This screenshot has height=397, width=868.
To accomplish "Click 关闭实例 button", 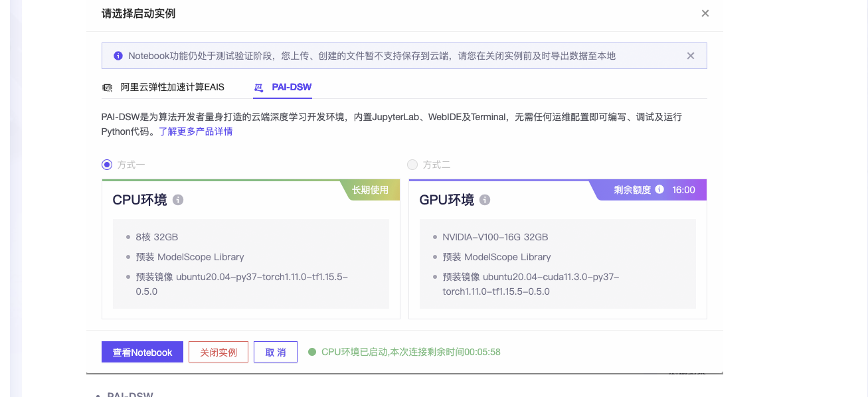I will (218, 353).
